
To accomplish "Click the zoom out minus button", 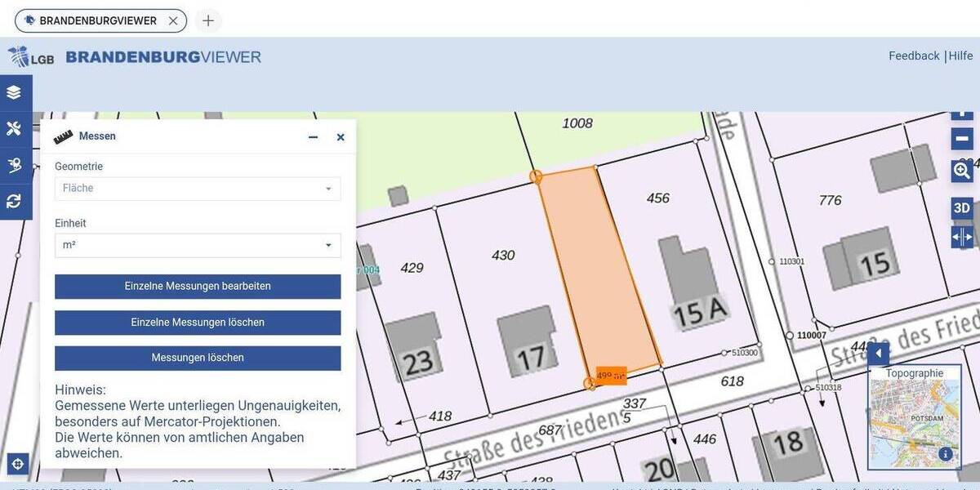I will click(962, 138).
